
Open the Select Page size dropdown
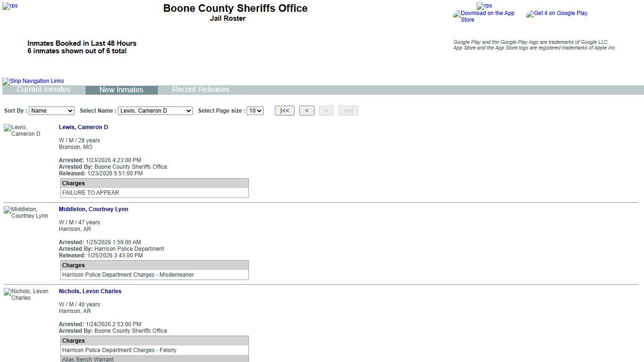point(255,111)
